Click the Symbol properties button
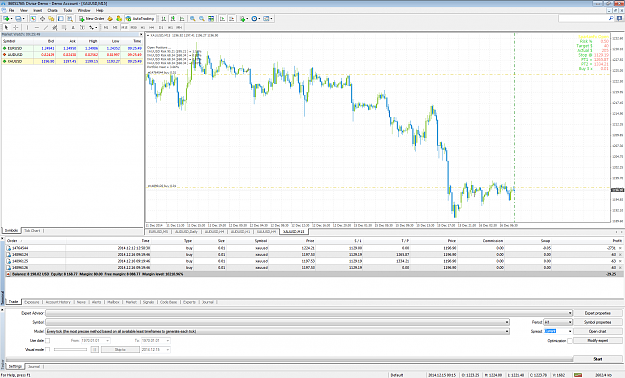Viewport: 625px width, 378px height. point(597,322)
